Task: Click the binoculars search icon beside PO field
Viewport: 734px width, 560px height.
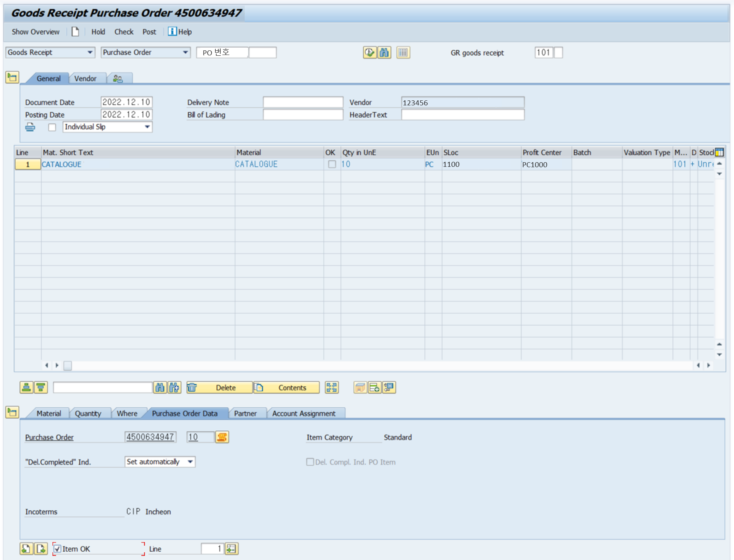Action: coord(384,52)
